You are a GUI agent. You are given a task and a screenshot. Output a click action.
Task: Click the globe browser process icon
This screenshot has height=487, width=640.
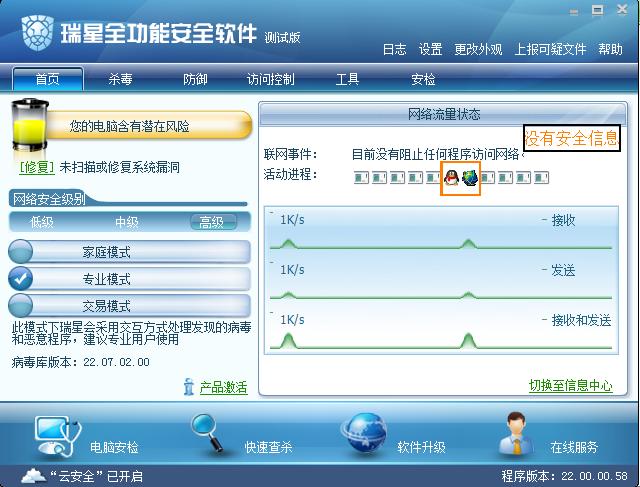tap(470, 178)
